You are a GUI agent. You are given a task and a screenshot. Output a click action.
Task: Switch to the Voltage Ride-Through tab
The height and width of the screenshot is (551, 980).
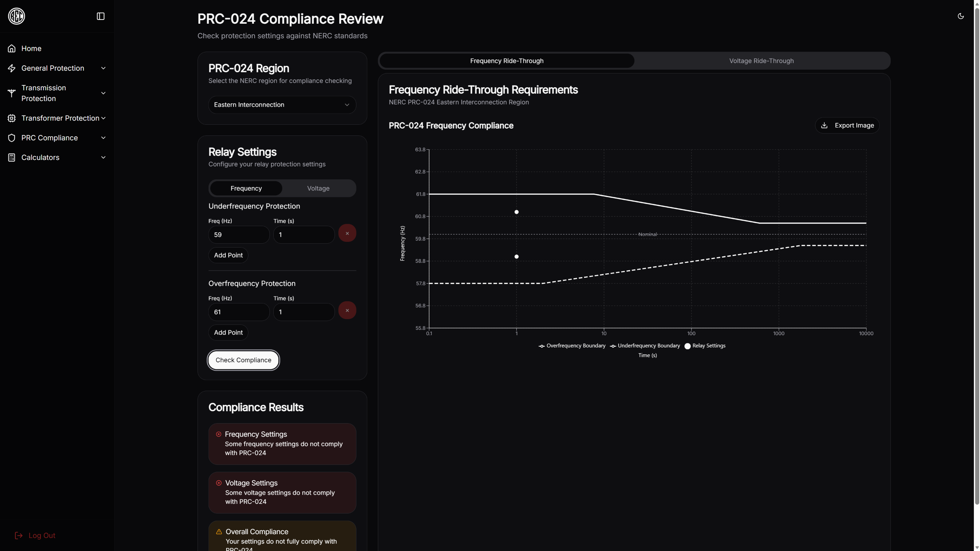tap(761, 61)
